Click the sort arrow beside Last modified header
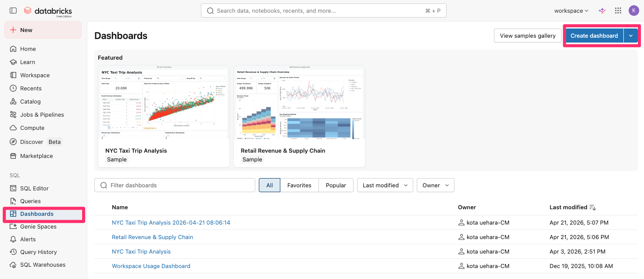This screenshot has height=279, width=644. tap(593, 207)
